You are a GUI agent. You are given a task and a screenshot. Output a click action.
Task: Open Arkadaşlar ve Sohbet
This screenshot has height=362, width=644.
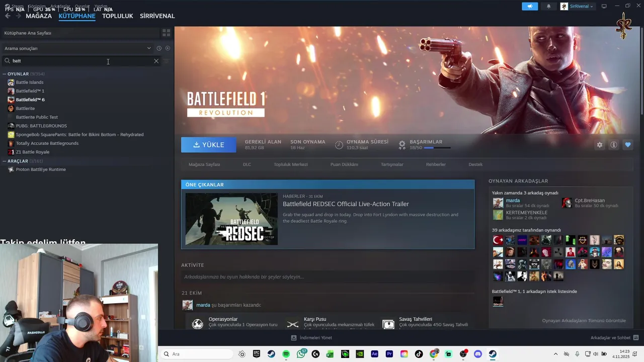[614, 338]
